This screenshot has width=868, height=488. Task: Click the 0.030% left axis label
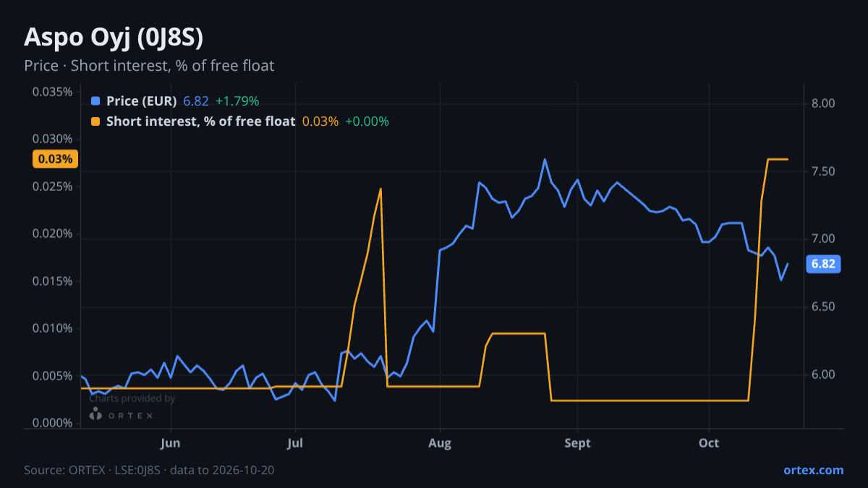tap(52, 139)
